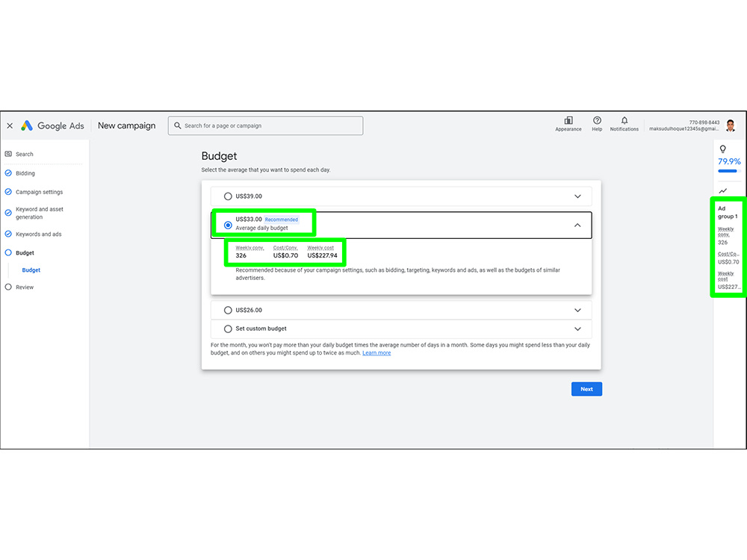Image resolution: width=747 pixels, height=560 pixels.
Task: Select the US$26.00 budget radio button
Action: pos(228,310)
